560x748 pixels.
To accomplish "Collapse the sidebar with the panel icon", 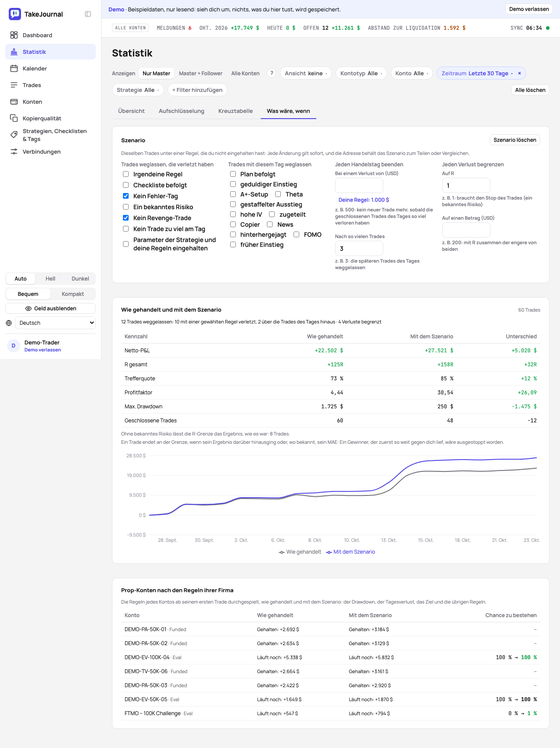I will [x=88, y=14].
